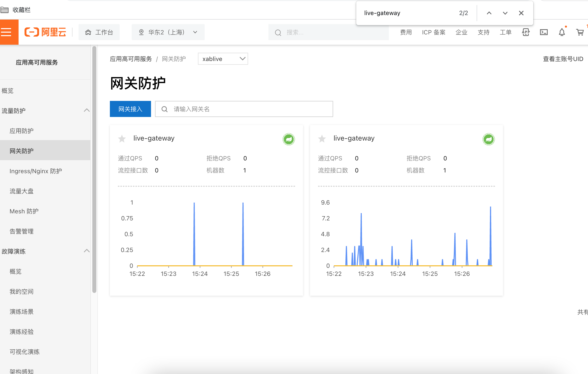Viewport: 588px width, 374px height.
Task: Click the search magnifier in top bar
Action: 278,32
